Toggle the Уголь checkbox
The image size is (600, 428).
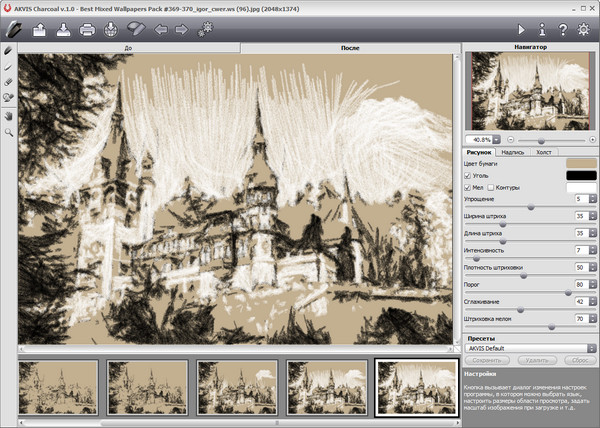tap(469, 175)
